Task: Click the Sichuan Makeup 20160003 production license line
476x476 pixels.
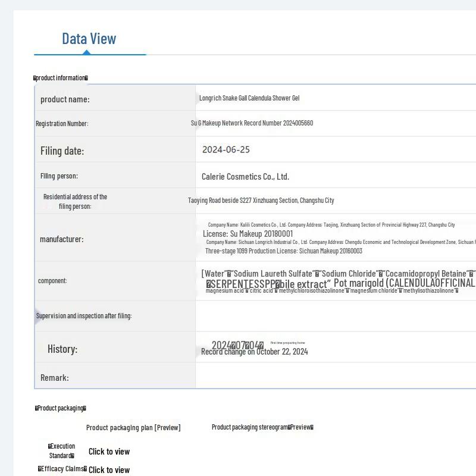Action: (284, 251)
